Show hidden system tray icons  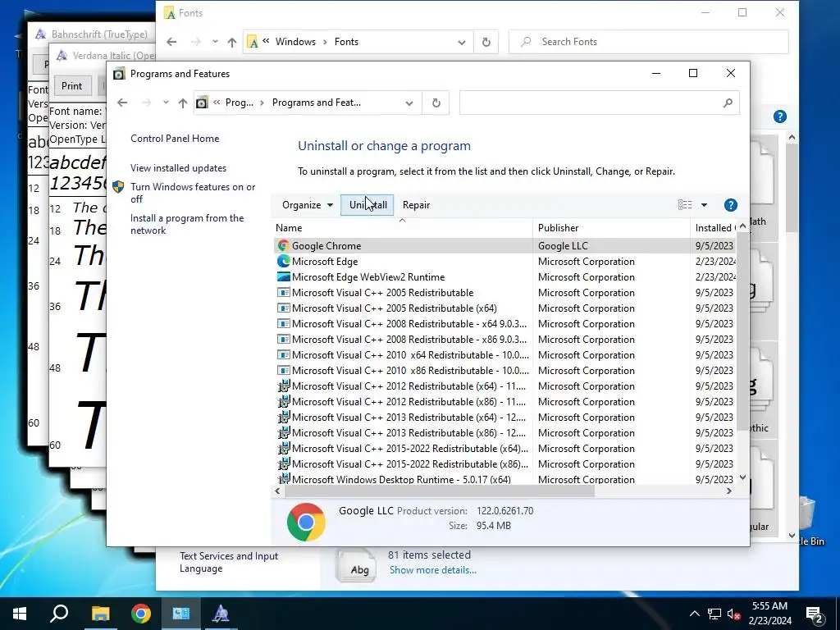point(694,614)
